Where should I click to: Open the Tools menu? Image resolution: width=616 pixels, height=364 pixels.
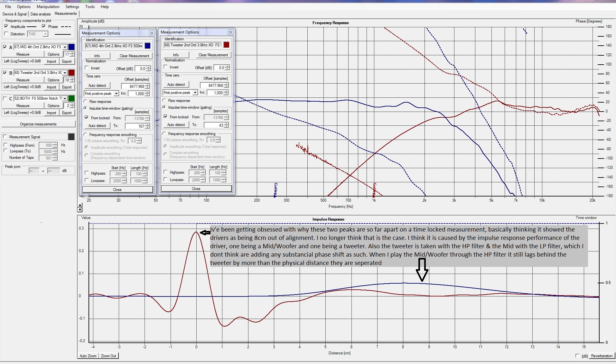tap(90, 6)
